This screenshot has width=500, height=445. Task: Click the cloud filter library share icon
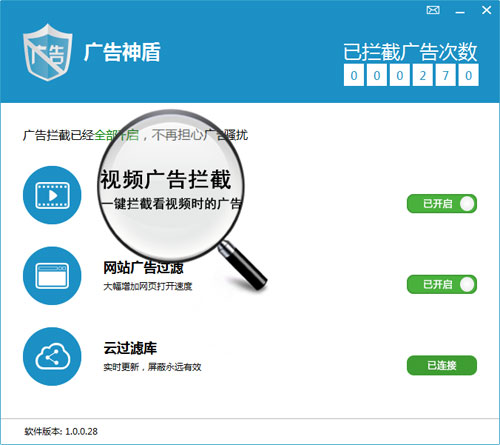(x=52, y=356)
